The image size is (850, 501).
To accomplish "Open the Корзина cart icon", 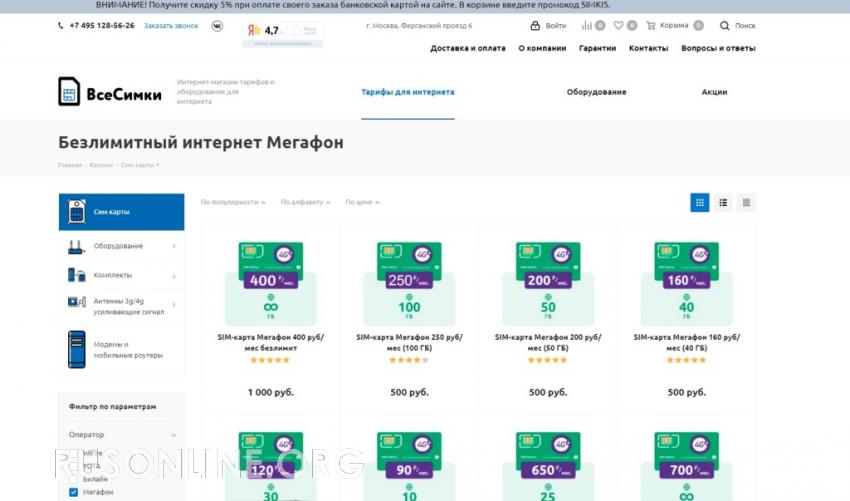I will 651,25.
